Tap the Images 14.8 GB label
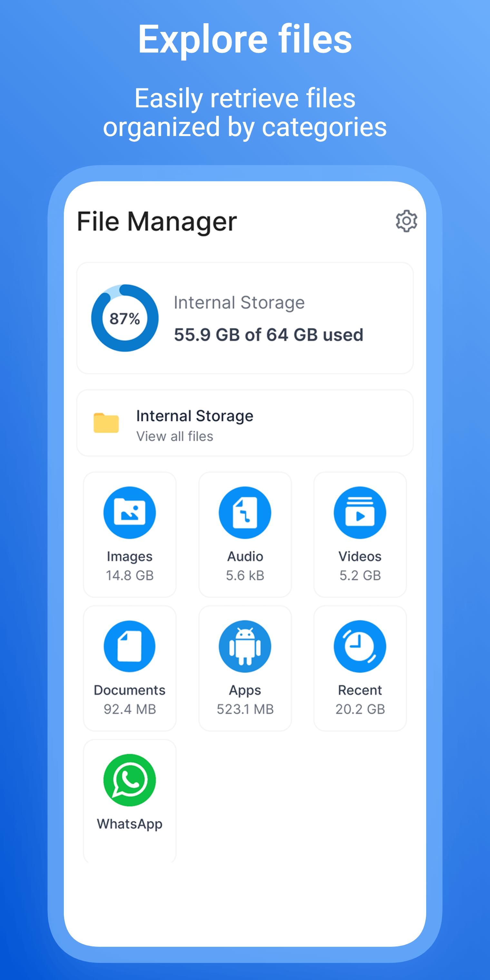The image size is (490, 980). pos(130,566)
